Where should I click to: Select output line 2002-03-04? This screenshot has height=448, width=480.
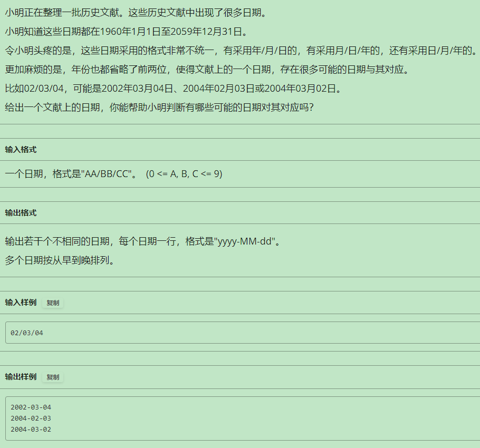pyautogui.click(x=31, y=407)
